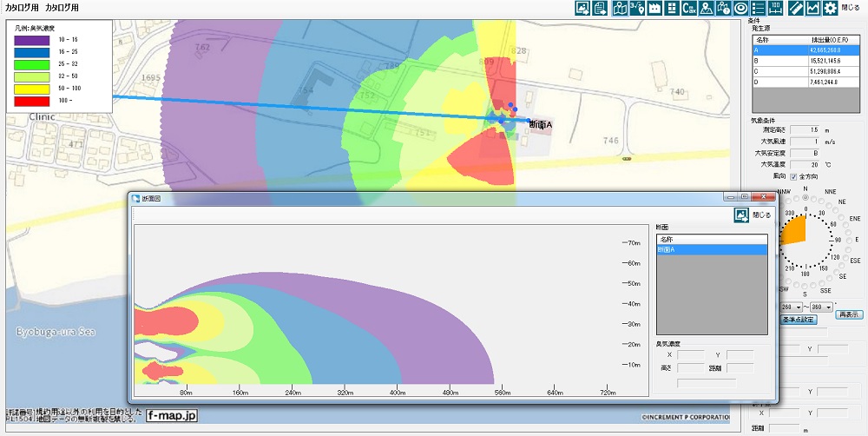Image resolution: width=868 pixels, height=436 pixels.
Task: Click the four-pane grid layout icon
Action: (672, 8)
